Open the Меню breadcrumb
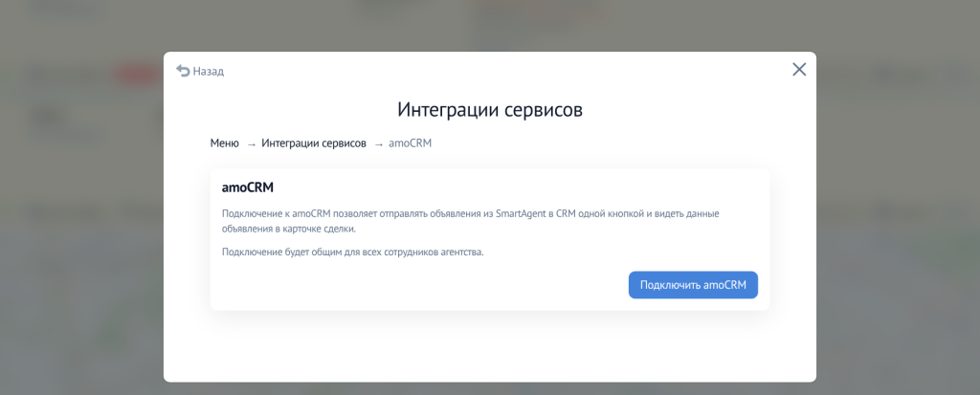 pyautogui.click(x=224, y=143)
